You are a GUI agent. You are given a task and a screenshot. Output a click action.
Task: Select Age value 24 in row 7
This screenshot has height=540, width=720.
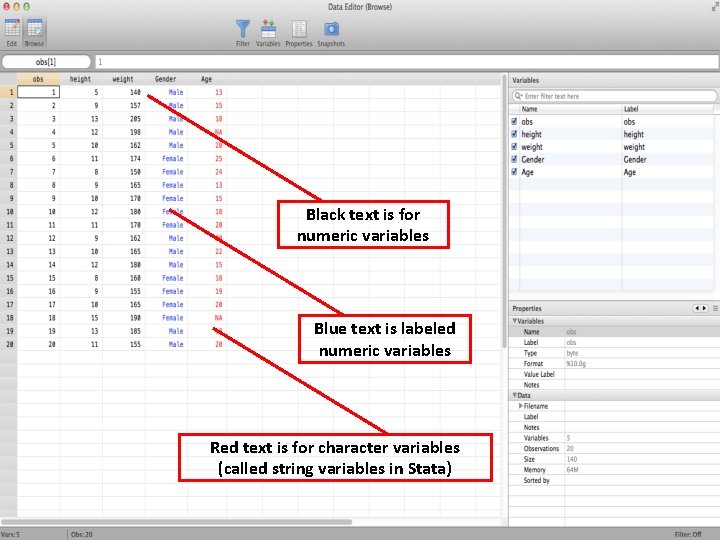207,172
